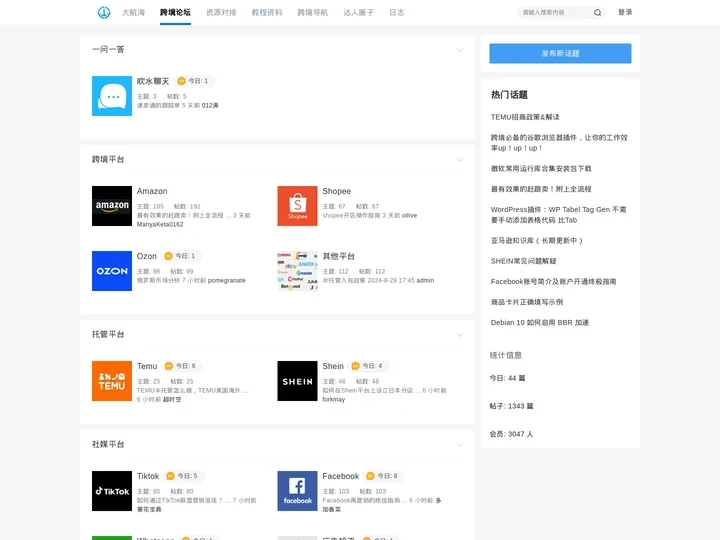Click statistic 帖子: 1343 篇
The width and height of the screenshot is (720, 540).
[x=511, y=406]
